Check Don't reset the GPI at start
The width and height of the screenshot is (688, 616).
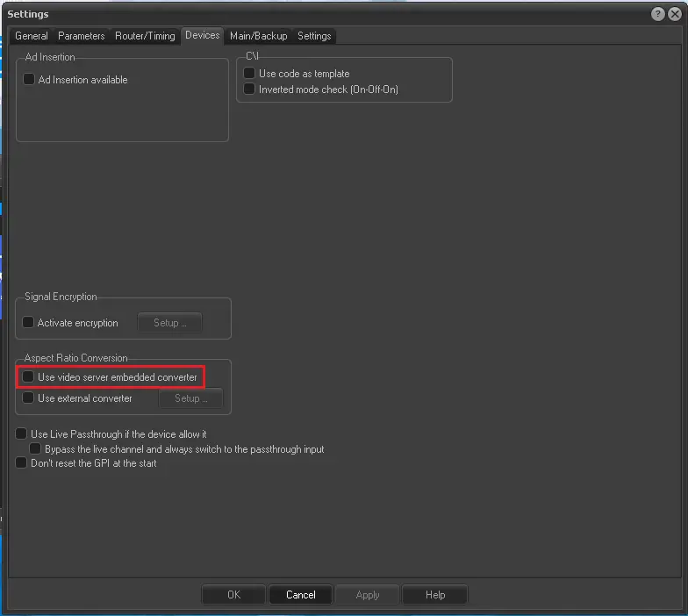click(22, 463)
